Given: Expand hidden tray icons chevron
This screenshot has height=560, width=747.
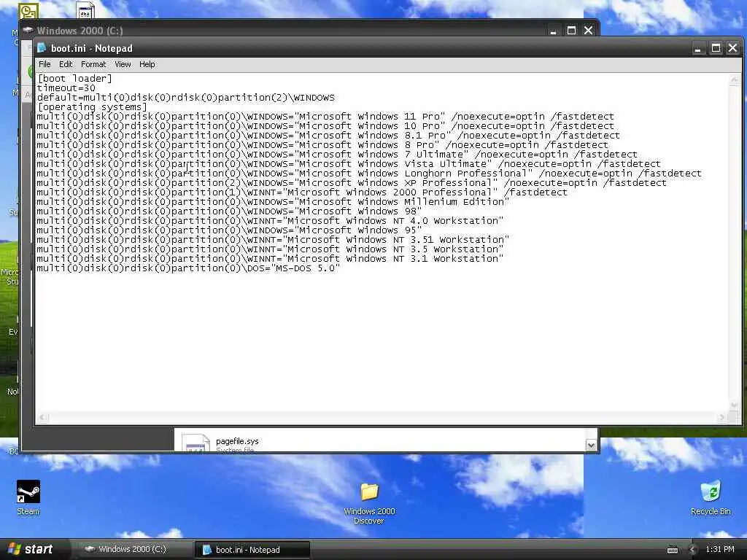Looking at the screenshot, I should [x=692, y=550].
